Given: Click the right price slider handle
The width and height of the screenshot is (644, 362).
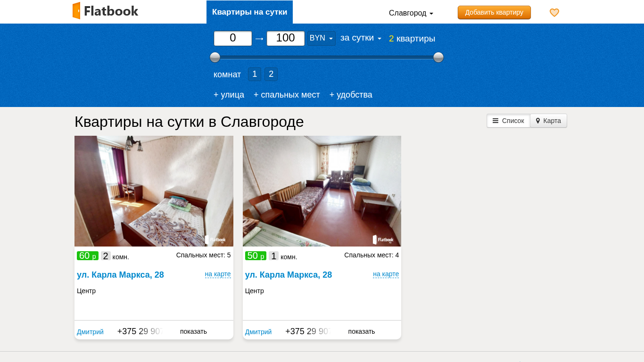Looking at the screenshot, I should click(x=438, y=58).
